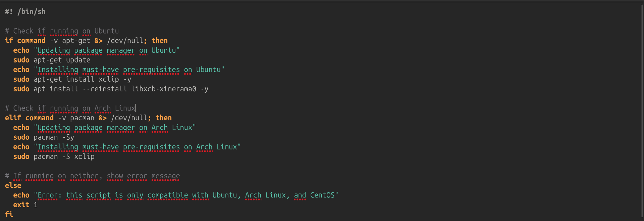The image size is (644, 221).
Task: Click "apt-get" in the if command line
Action: click(76, 41)
